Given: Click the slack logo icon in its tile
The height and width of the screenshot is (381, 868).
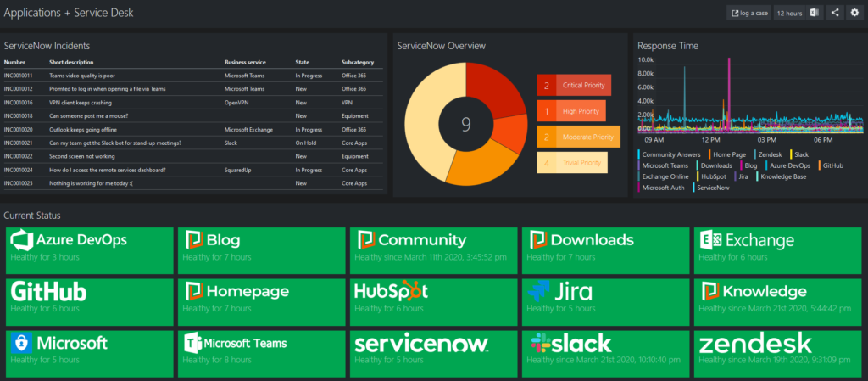Looking at the screenshot, I should coord(540,343).
